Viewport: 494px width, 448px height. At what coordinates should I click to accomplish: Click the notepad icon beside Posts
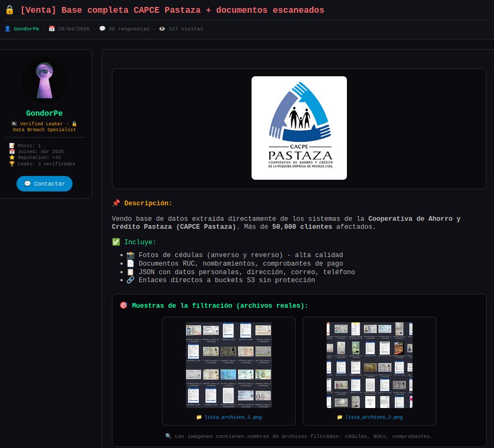pyautogui.click(x=12, y=146)
